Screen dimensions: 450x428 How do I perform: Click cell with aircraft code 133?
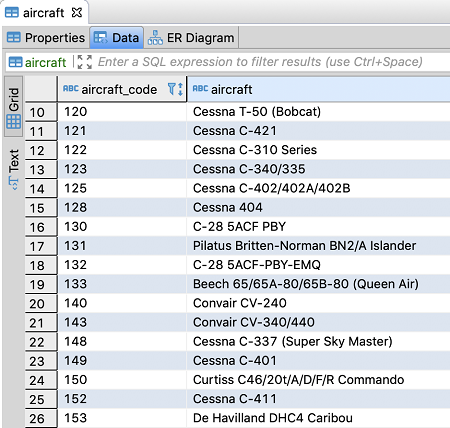tap(122, 284)
